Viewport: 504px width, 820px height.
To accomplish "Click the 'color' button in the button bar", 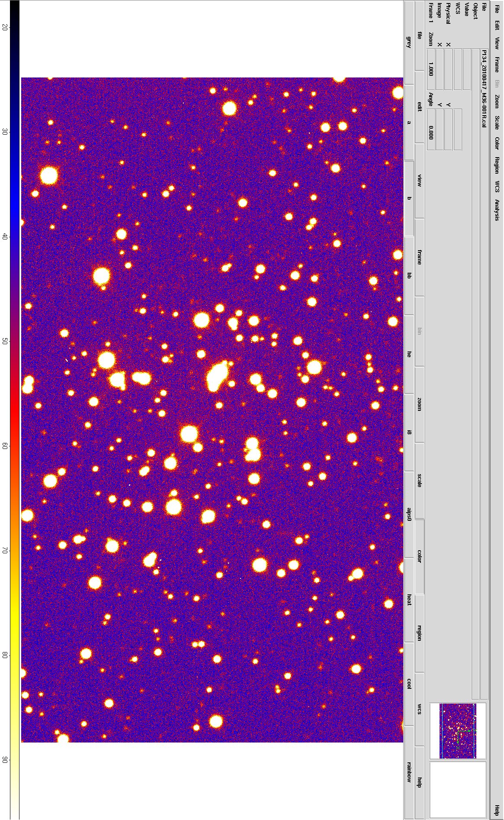I will point(420,556).
